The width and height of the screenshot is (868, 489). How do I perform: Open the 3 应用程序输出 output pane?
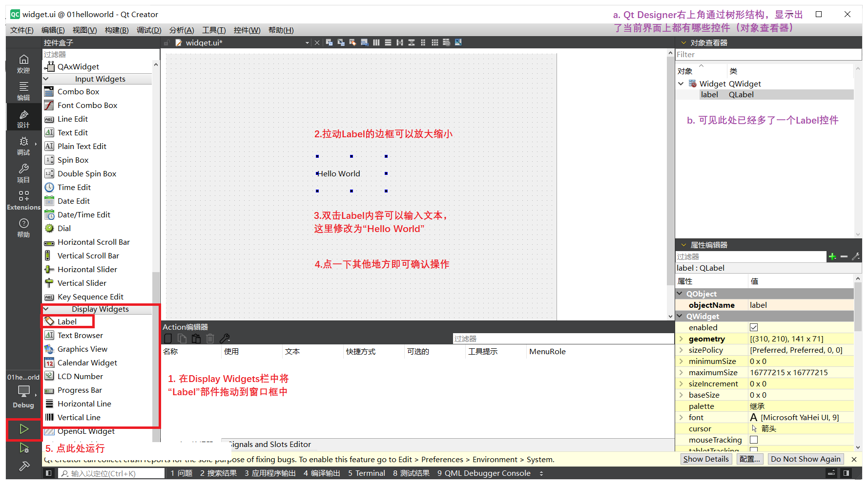pyautogui.click(x=270, y=473)
